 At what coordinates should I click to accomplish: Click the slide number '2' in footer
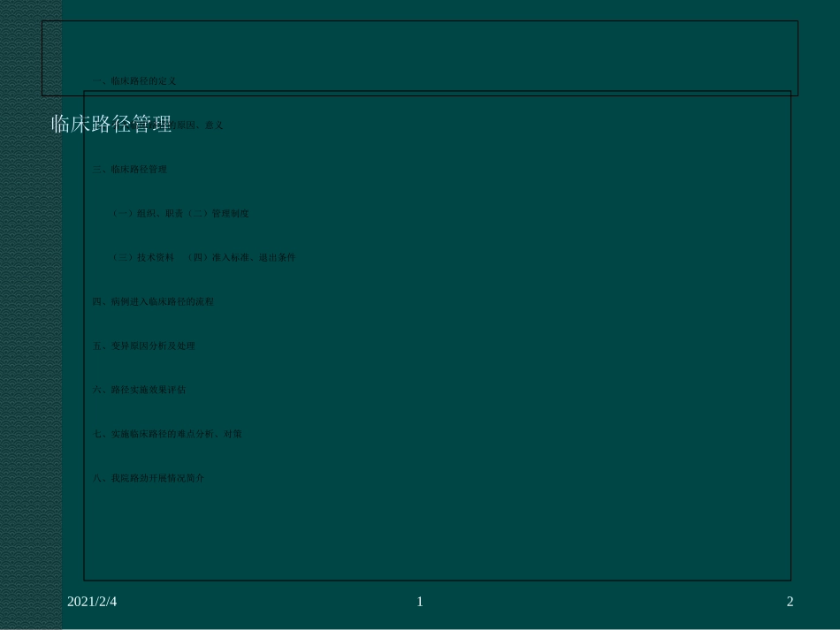(x=790, y=602)
